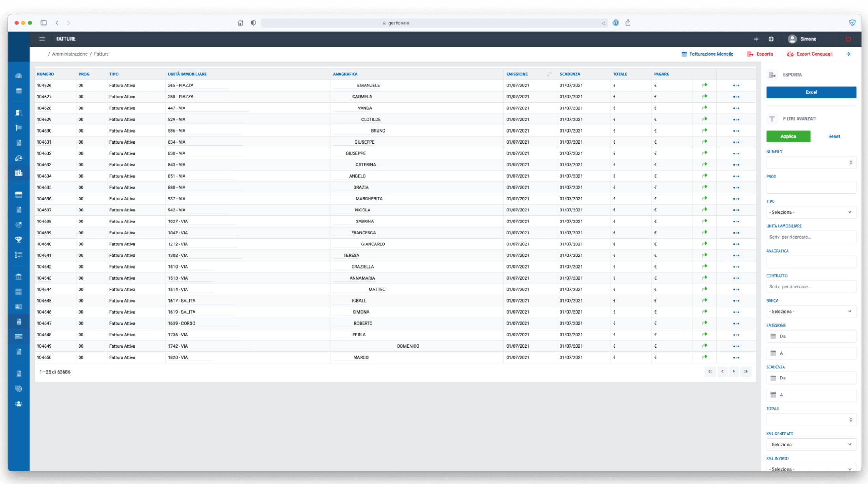Click the red power logout icon

pyautogui.click(x=848, y=39)
